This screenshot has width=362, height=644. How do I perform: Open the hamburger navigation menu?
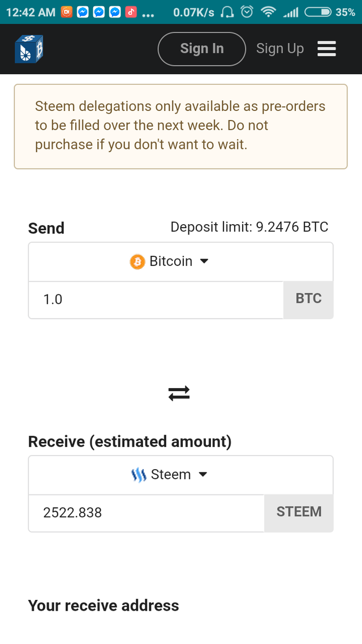pyautogui.click(x=327, y=49)
